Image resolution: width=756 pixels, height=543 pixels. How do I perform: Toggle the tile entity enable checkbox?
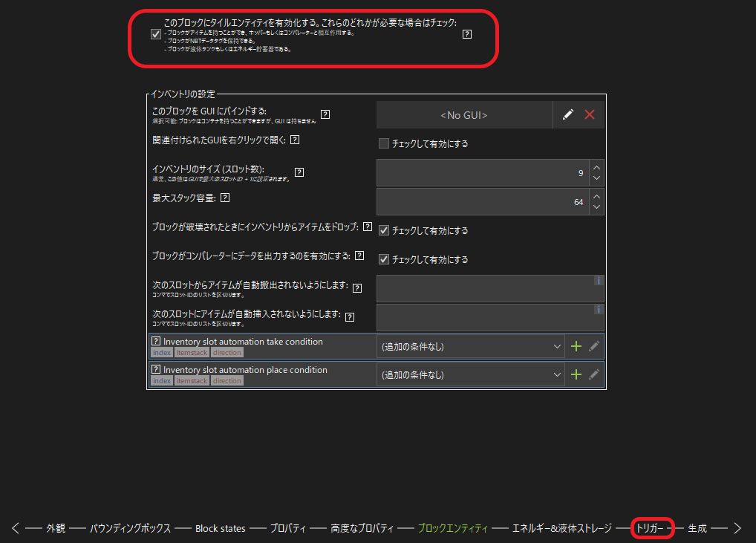pyautogui.click(x=156, y=34)
